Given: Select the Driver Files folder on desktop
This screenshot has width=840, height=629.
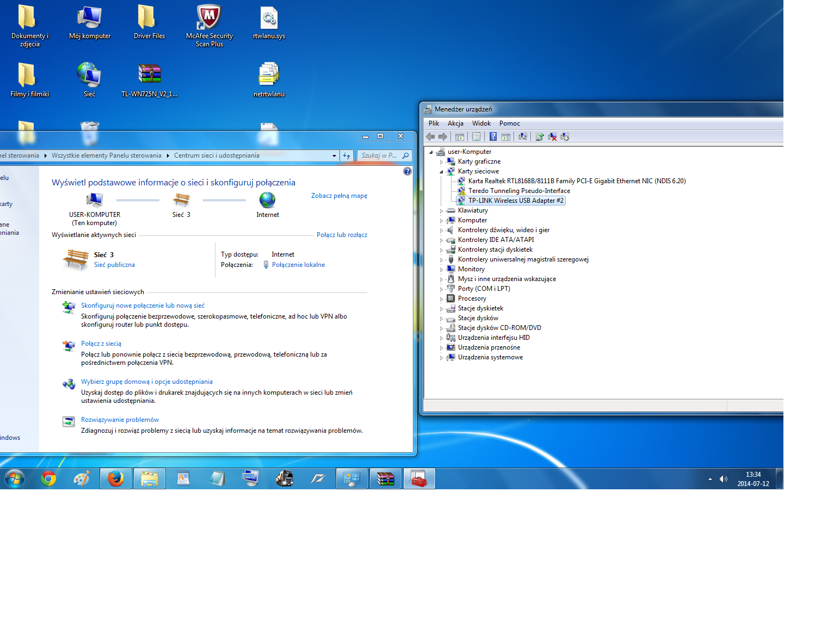Looking at the screenshot, I should coord(149,22).
